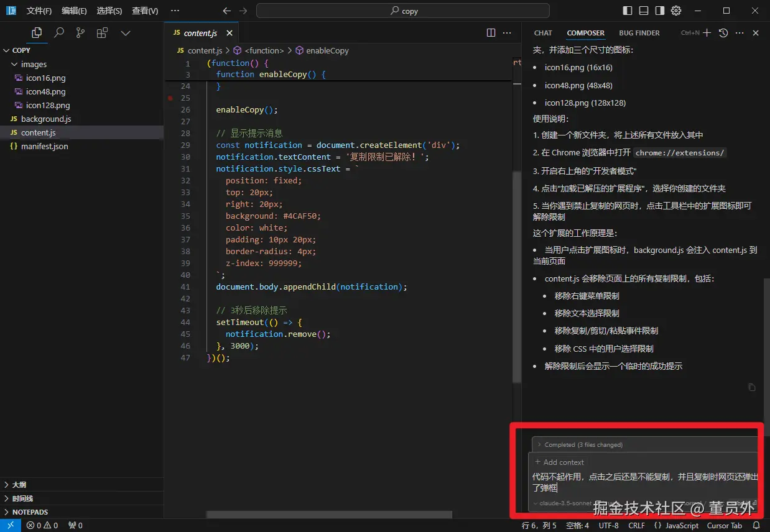Viewport: 770px width, 532px height.
Task: Toggle breakpoint on line 25
Action: pyautogui.click(x=170, y=98)
